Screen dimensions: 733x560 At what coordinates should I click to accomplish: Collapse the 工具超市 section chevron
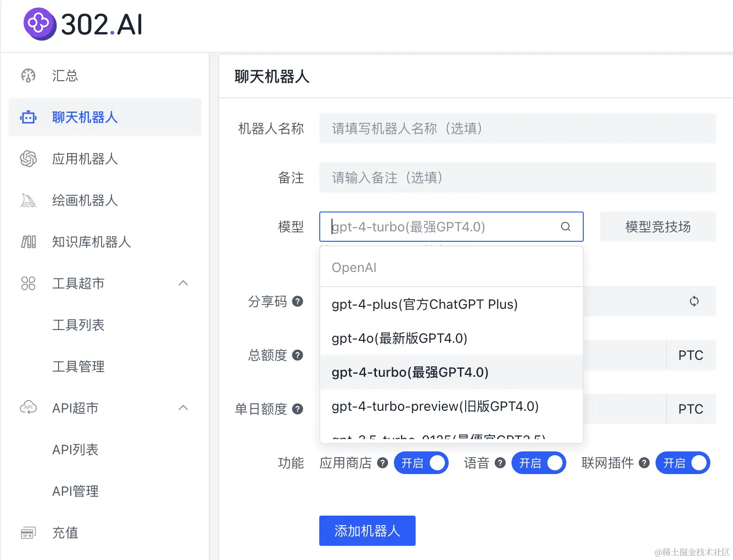coord(183,283)
